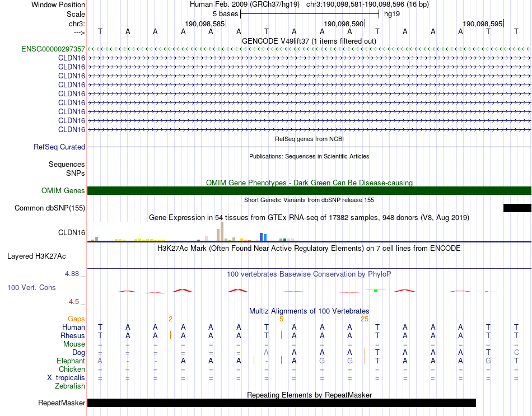Select the Elephant alignment row label

point(71,361)
